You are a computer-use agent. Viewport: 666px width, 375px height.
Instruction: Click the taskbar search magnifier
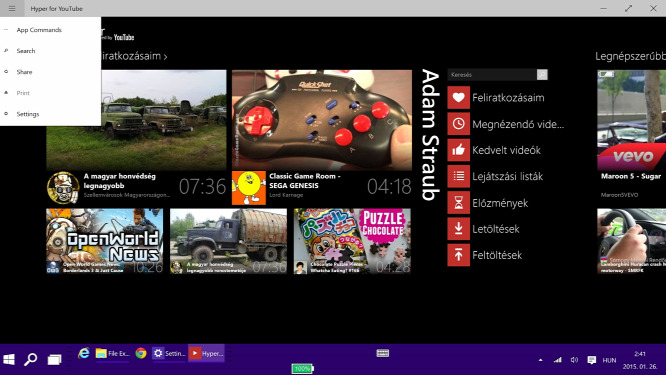pyautogui.click(x=30, y=359)
